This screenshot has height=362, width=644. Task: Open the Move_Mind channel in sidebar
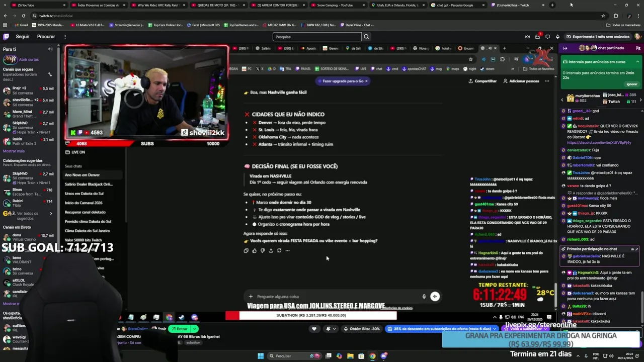[x=28, y=114]
